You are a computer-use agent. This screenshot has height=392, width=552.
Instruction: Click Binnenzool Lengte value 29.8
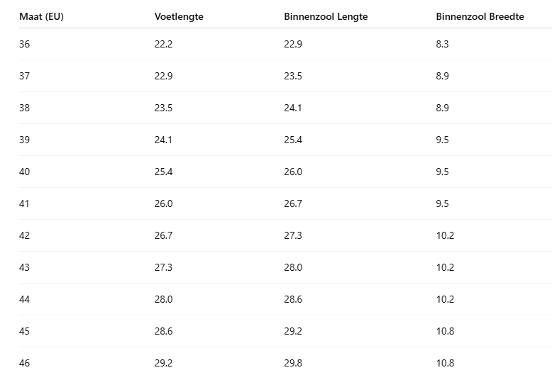(293, 363)
